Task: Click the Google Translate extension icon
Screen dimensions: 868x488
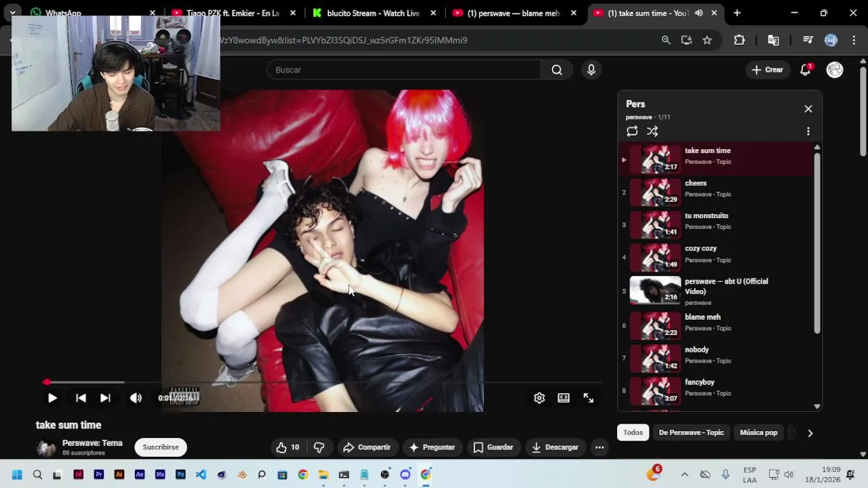Action: [773, 40]
